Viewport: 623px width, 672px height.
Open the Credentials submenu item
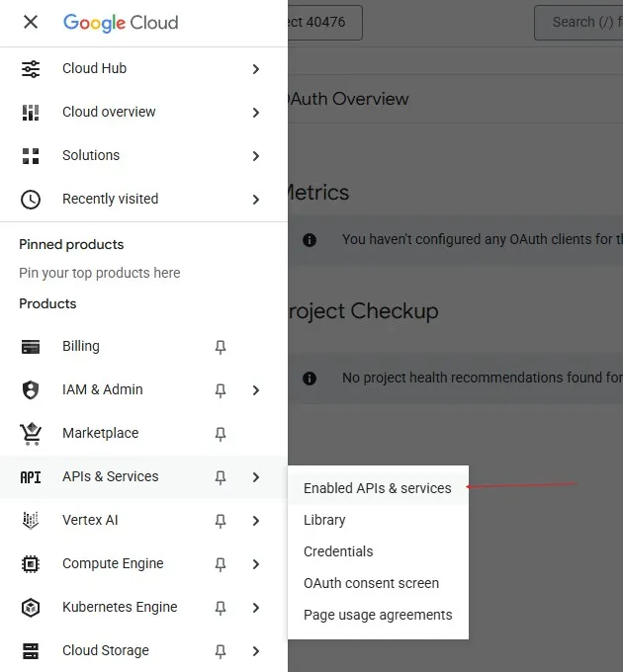coord(338,551)
